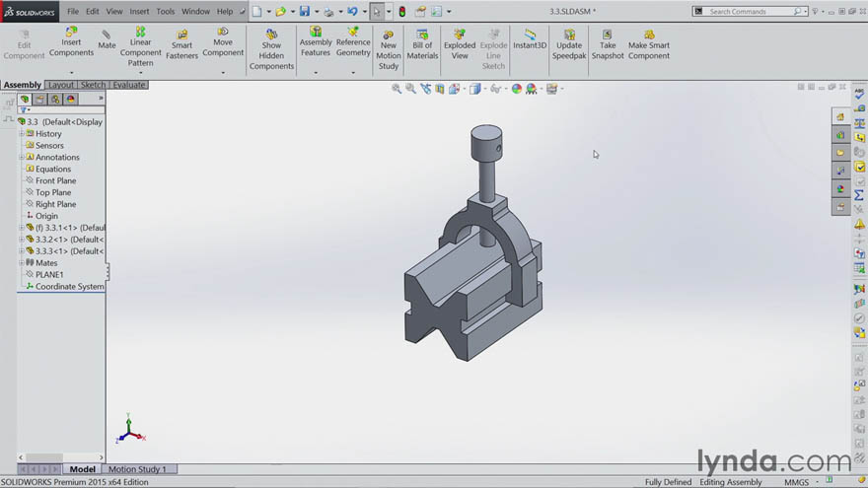Expand the manager panel tabs chevron
Screen dimensions: 868x488
(101, 98)
